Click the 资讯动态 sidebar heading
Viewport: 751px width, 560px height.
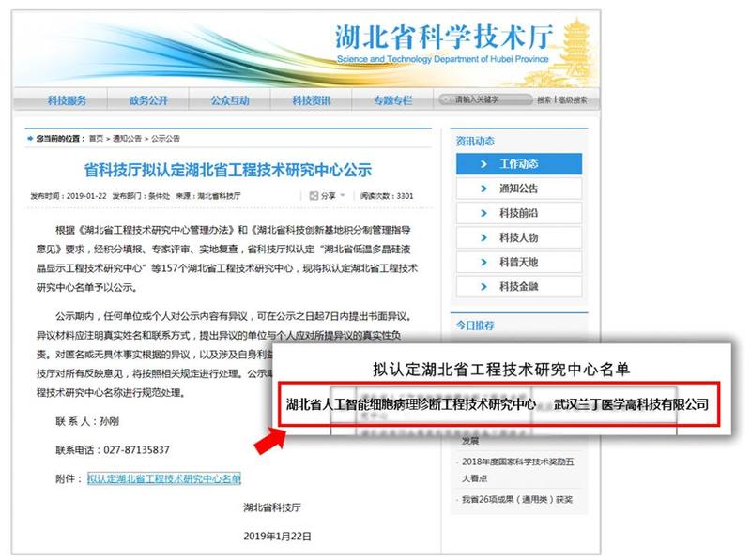click(x=475, y=142)
